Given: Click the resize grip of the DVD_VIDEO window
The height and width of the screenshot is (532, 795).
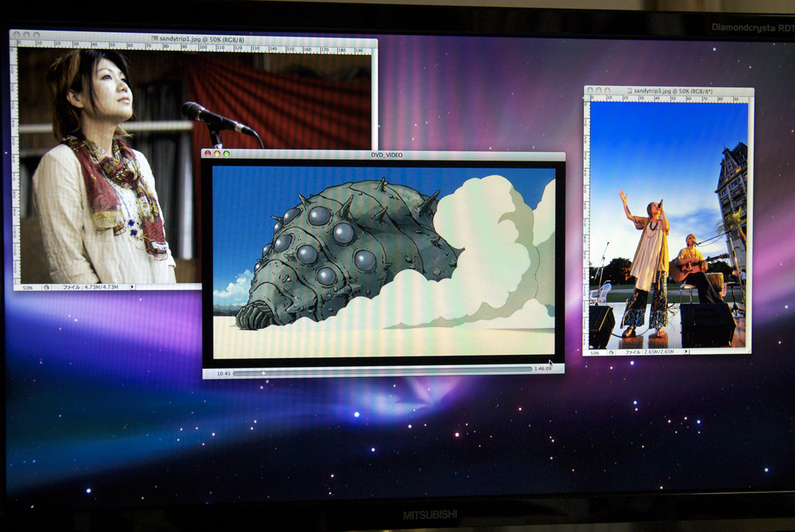Looking at the screenshot, I should 560,369.
